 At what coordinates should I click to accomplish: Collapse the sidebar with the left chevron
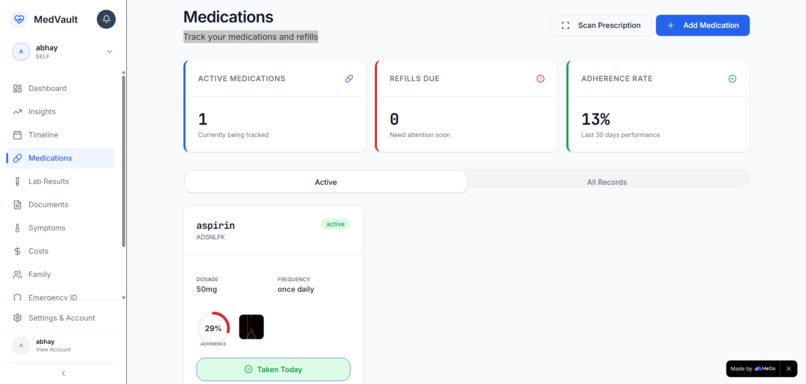click(63, 373)
